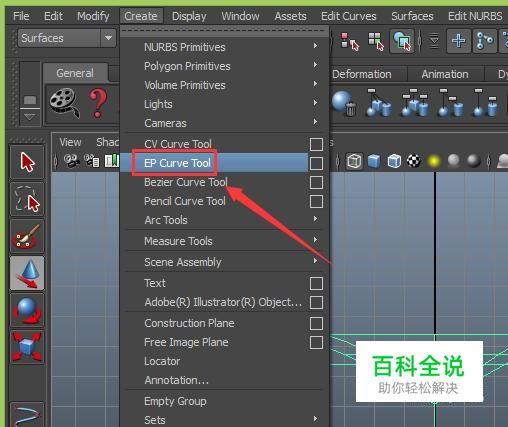Expand Polygon Primitives submenu
Image resolution: width=508 pixels, height=427 pixels.
(224, 66)
